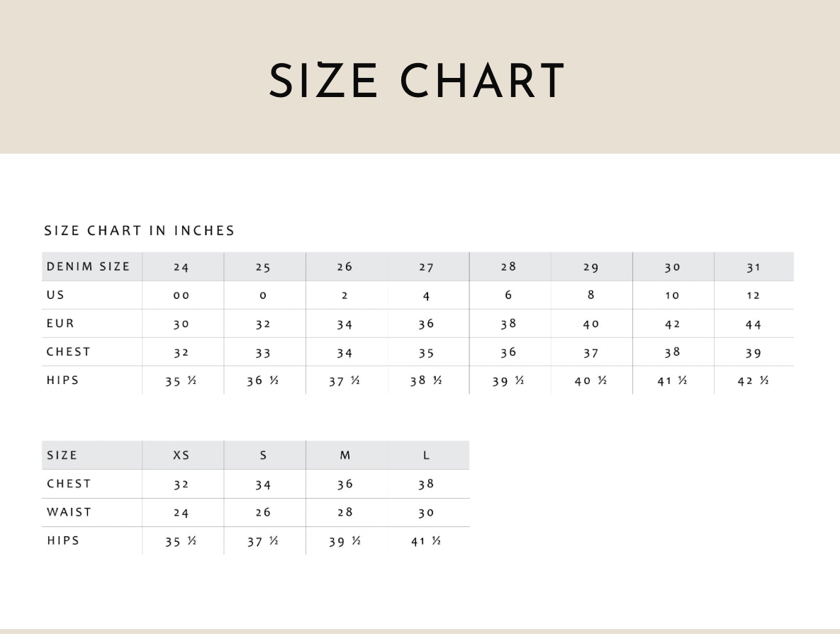840x634 pixels.
Task: Click the EUR row label
Action: [x=60, y=324]
